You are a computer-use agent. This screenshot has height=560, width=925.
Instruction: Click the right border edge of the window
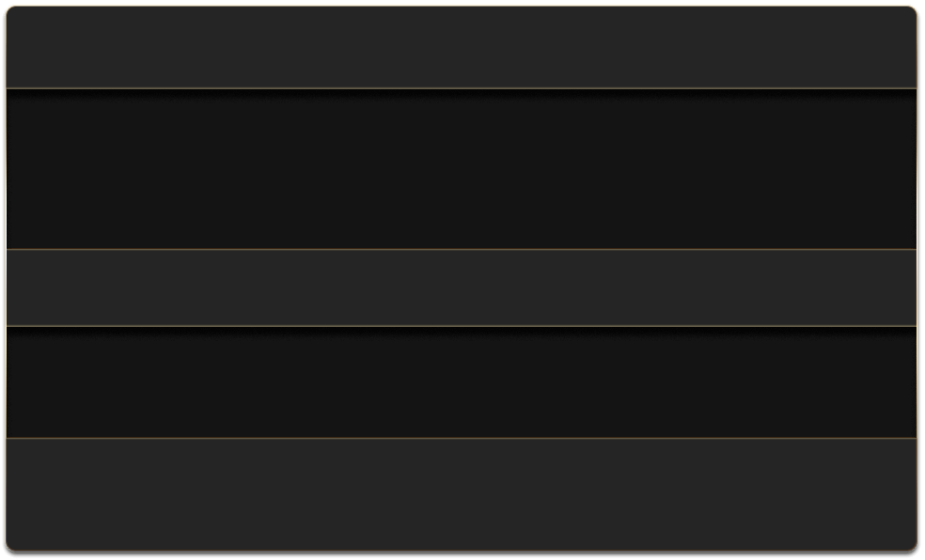coord(917,282)
